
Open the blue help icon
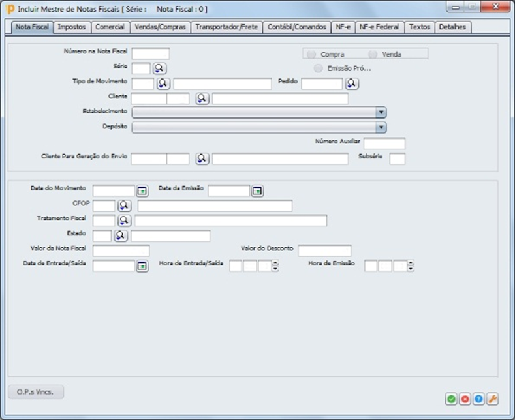tap(478, 399)
